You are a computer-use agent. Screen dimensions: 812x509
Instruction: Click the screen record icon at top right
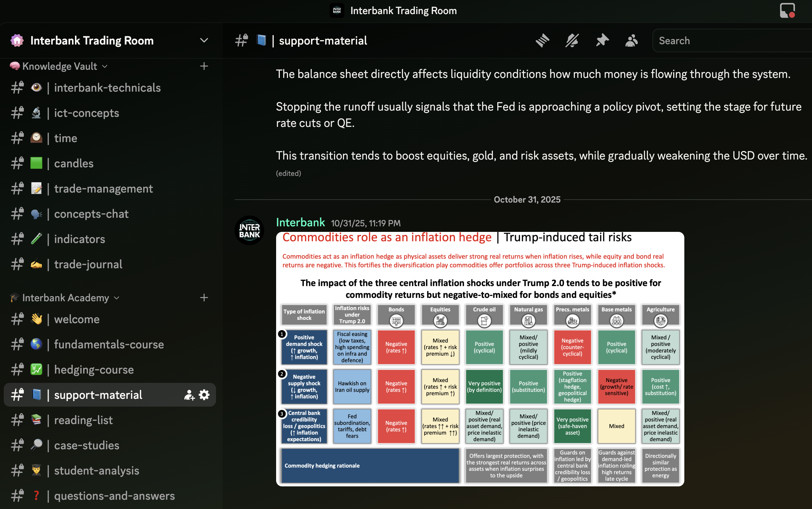(x=787, y=10)
